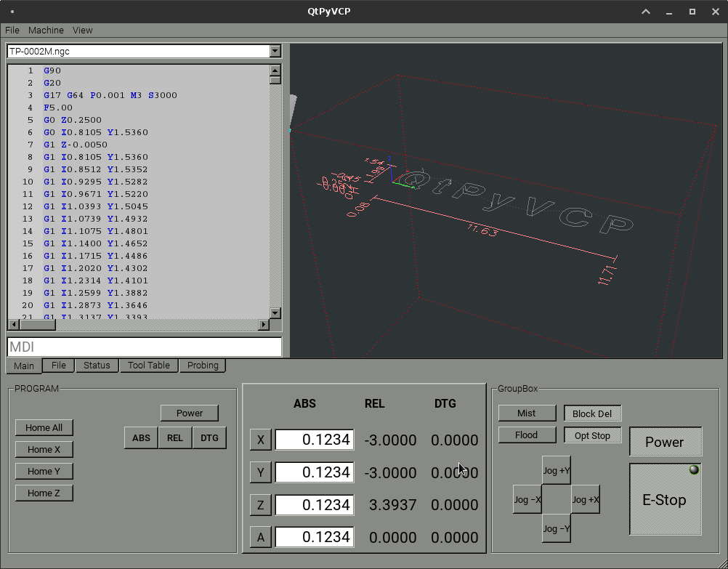Image resolution: width=728 pixels, height=569 pixels.
Task: Click the Home Z button
Action: pos(44,493)
